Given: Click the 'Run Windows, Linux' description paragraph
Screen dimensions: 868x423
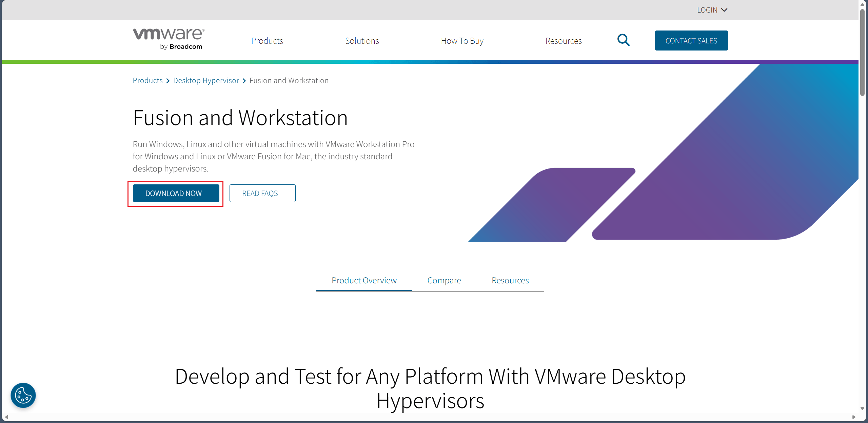Looking at the screenshot, I should click(x=274, y=156).
